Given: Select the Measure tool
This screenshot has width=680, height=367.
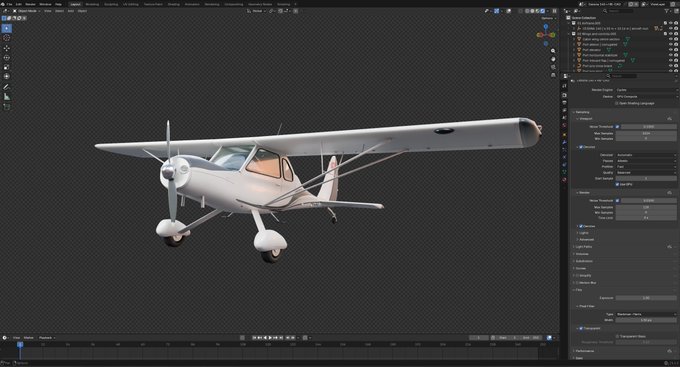Looking at the screenshot, I should (7, 97).
